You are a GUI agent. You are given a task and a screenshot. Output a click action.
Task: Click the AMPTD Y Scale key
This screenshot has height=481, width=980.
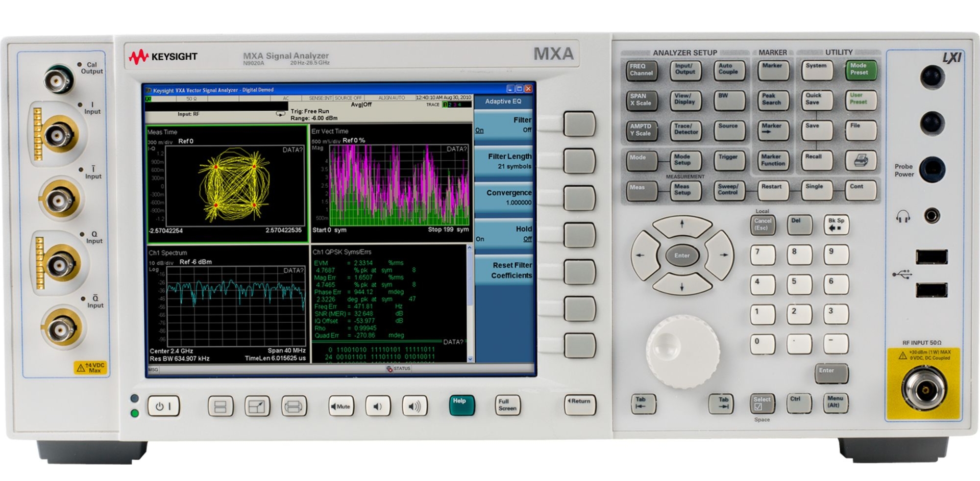click(642, 131)
